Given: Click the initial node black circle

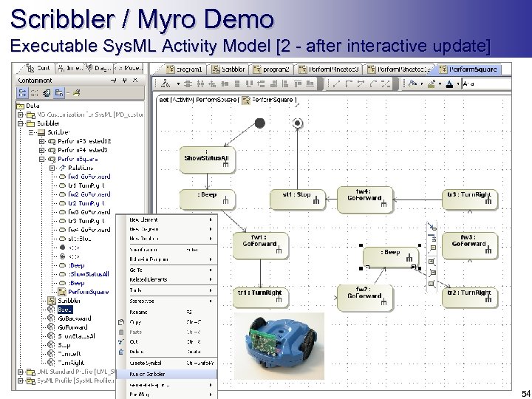Looking at the screenshot, I should (x=259, y=123).
